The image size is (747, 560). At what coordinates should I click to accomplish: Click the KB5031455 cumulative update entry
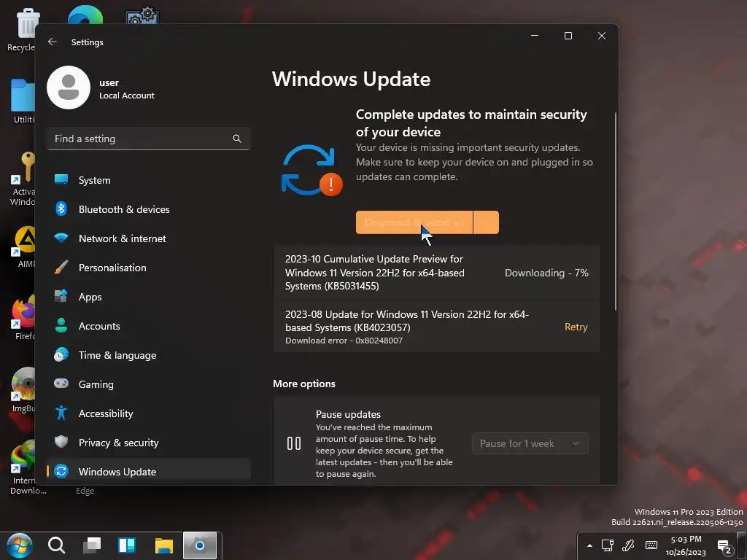coord(436,273)
